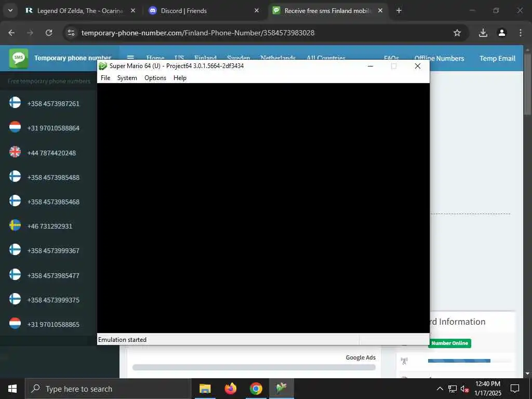Close the Legend Of Zelda tab

[133, 11]
